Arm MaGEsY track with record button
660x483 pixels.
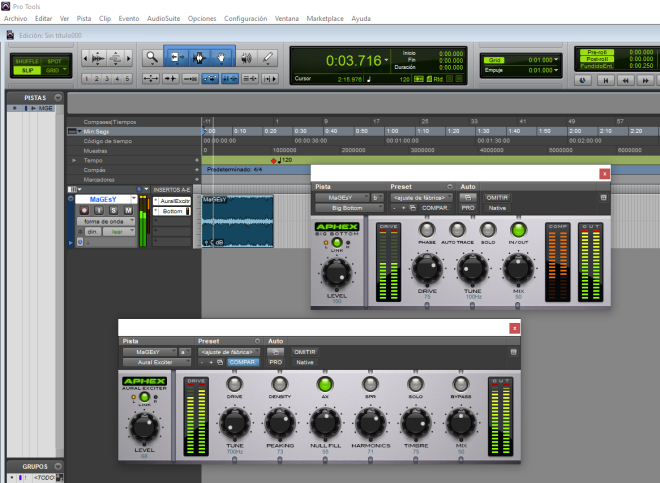(84, 210)
